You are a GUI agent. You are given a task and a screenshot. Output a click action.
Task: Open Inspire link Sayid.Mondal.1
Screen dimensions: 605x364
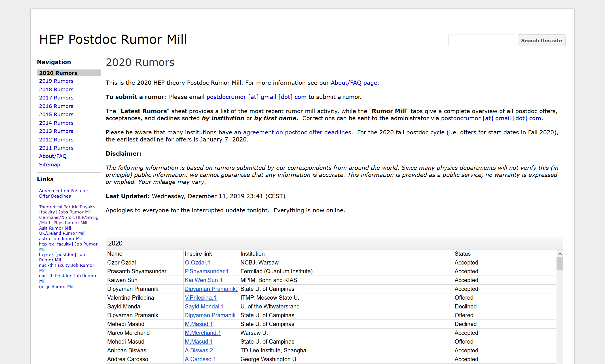(x=204, y=306)
